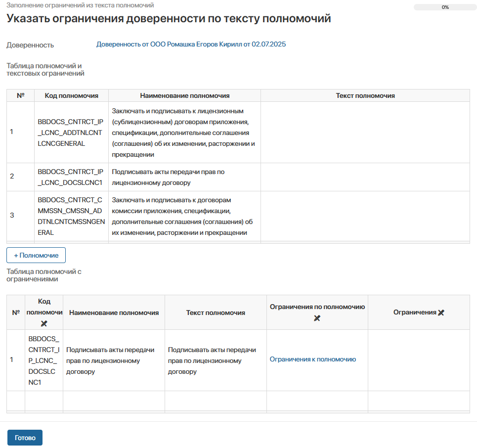Add a row with the + Полномочие button
This screenshot has width=477, height=448.
(x=36, y=255)
